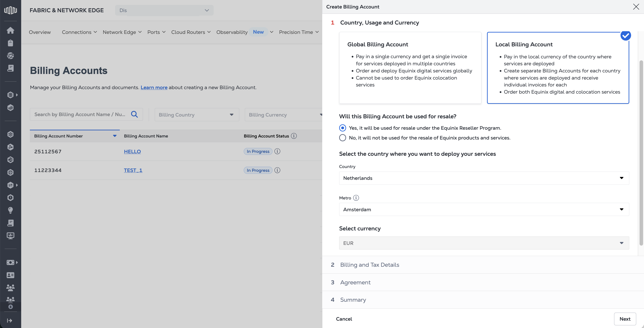The width and height of the screenshot is (644, 328).
Task: Open the HELLO billing account link
Action: [132, 151]
